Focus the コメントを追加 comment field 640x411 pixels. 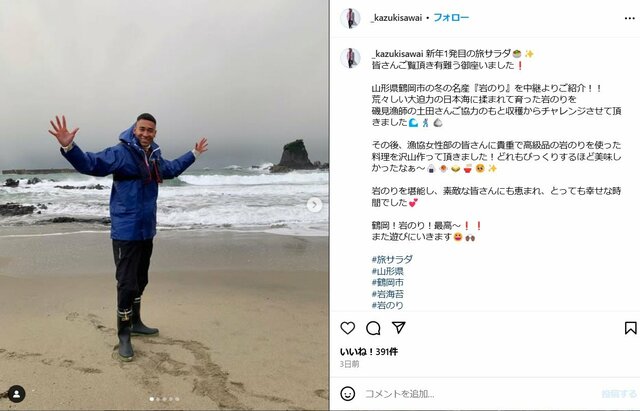pyautogui.click(x=480, y=394)
